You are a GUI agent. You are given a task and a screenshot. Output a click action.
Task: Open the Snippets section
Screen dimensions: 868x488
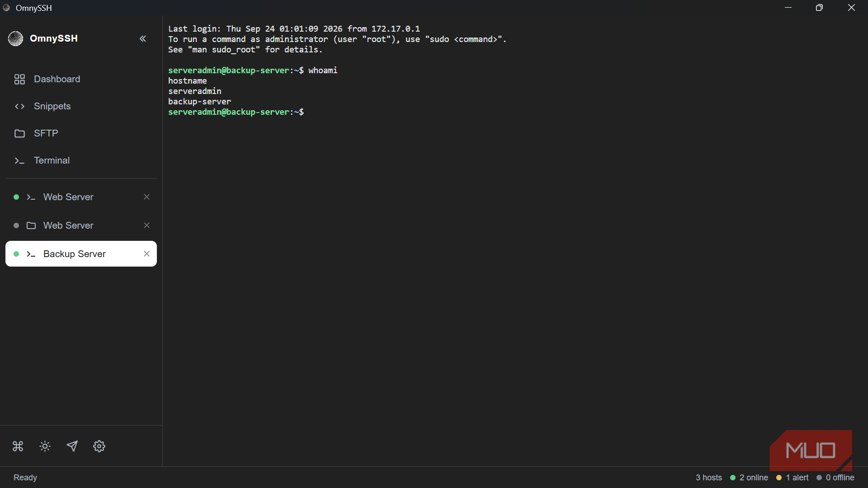click(x=81, y=106)
